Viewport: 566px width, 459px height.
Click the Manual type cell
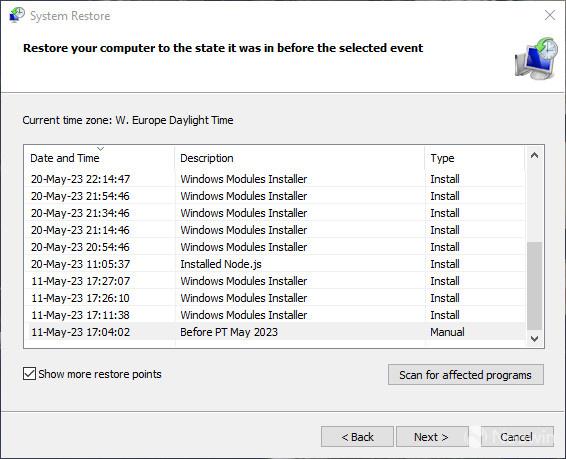pyautogui.click(x=447, y=332)
